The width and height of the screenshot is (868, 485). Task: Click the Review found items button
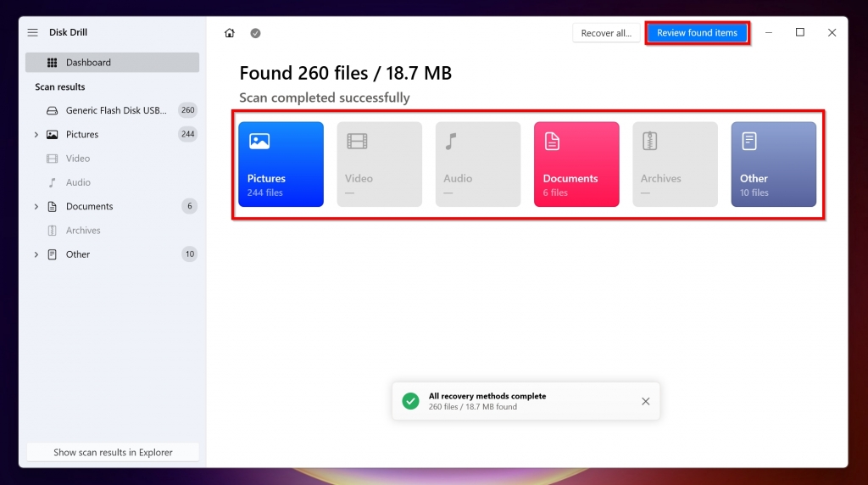pyautogui.click(x=697, y=33)
